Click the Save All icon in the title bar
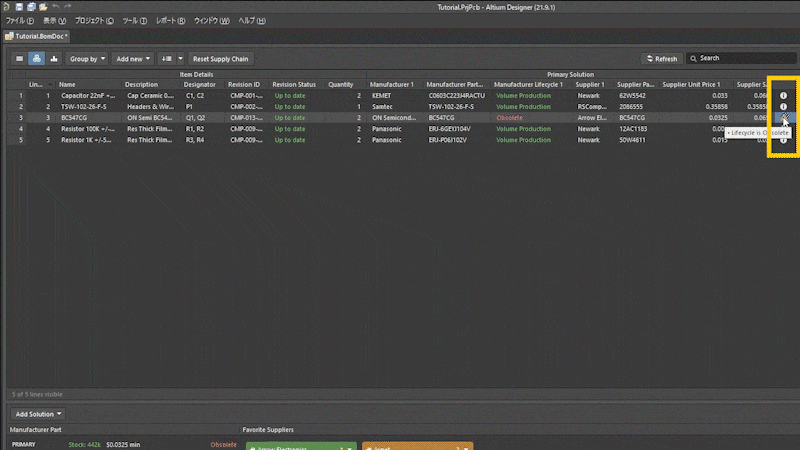Screen dimensions: 800x450 coord(31,7)
